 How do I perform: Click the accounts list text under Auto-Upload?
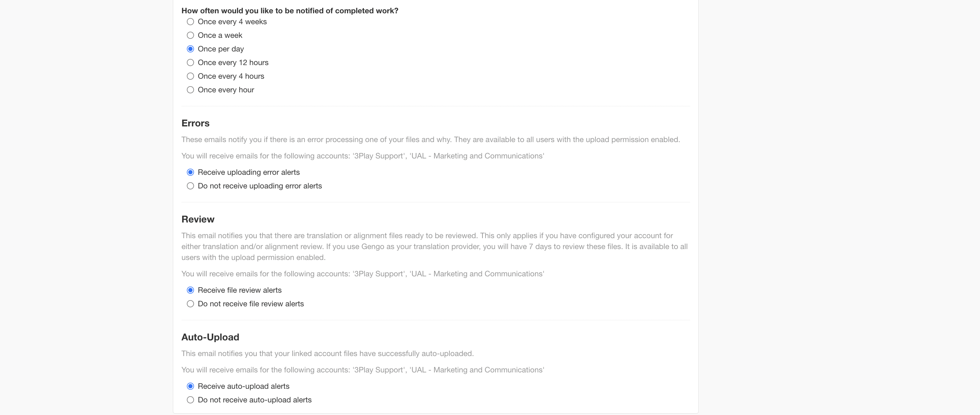point(362,370)
